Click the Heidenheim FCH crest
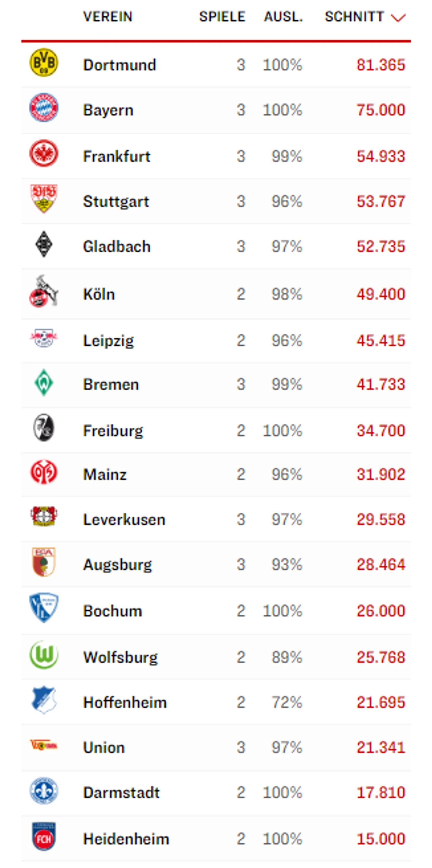Image resolution: width=432 pixels, height=868 pixels. click(44, 837)
